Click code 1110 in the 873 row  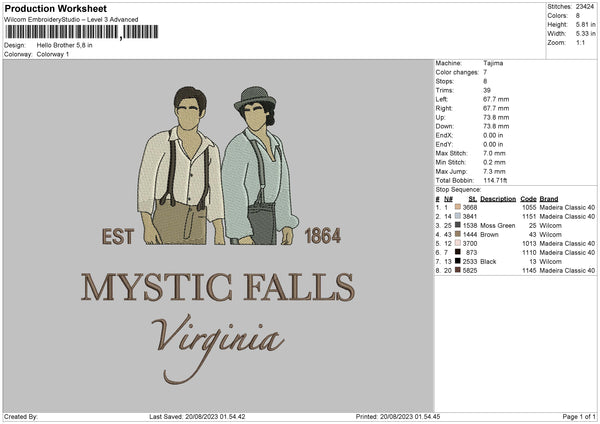click(x=529, y=253)
